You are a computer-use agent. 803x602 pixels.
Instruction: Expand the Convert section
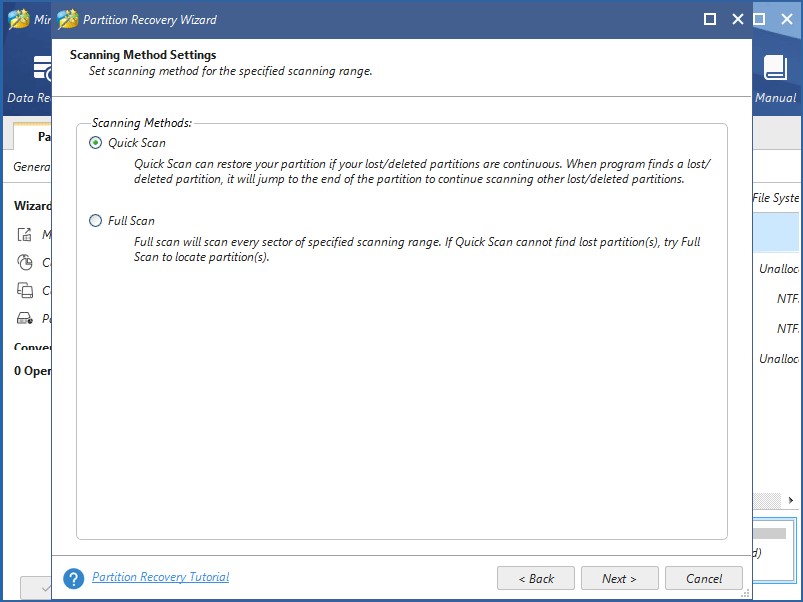point(30,347)
